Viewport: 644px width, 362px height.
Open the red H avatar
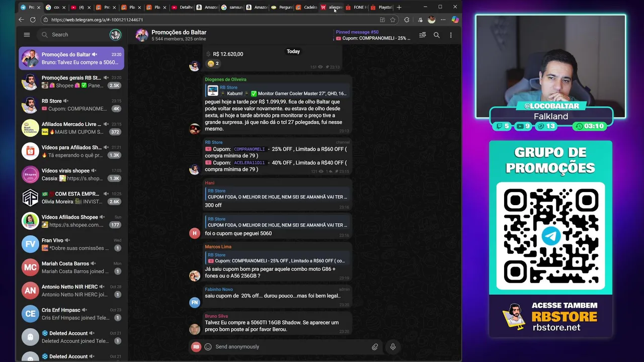click(x=195, y=233)
